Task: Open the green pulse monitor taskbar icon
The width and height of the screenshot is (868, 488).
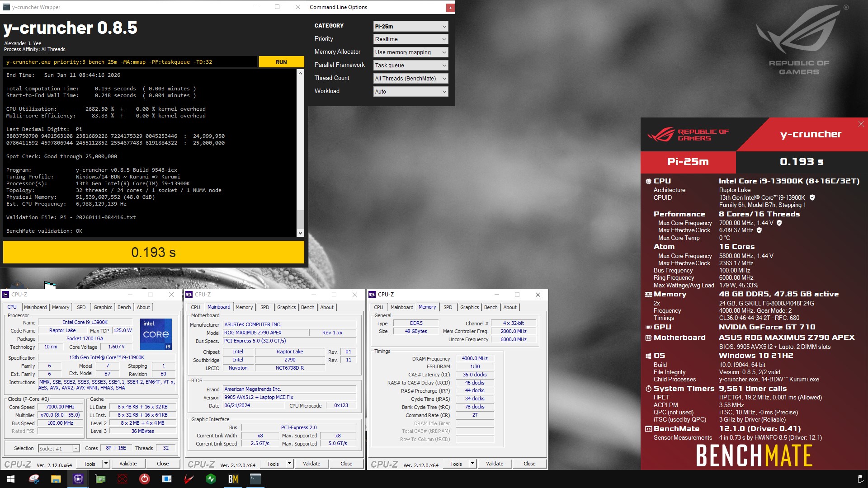Action: 211,479
